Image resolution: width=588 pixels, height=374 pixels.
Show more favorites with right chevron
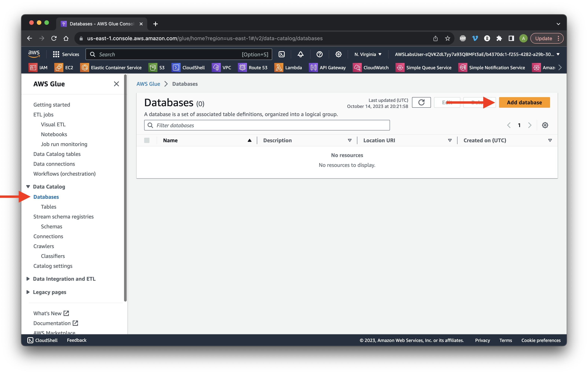point(560,68)
